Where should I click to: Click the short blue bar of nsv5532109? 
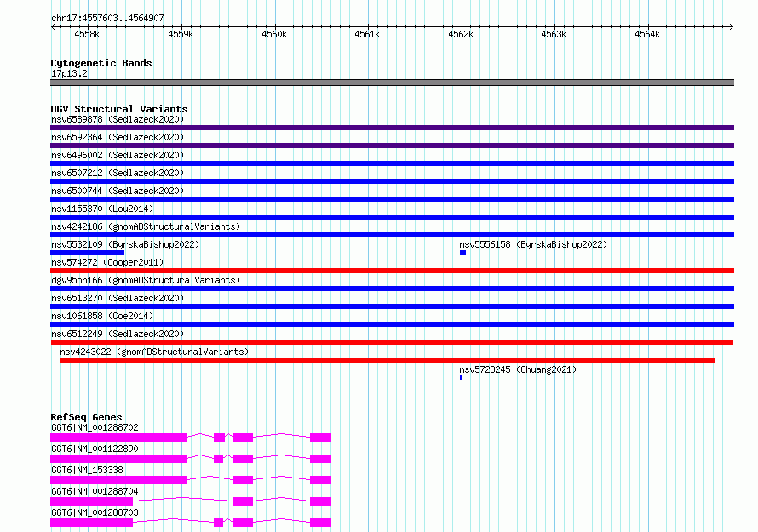click(87, 253)
